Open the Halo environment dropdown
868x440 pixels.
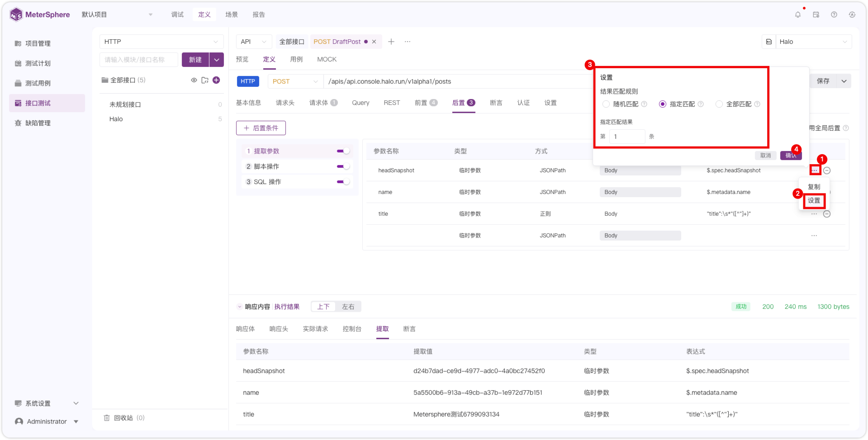coord(814,42)
